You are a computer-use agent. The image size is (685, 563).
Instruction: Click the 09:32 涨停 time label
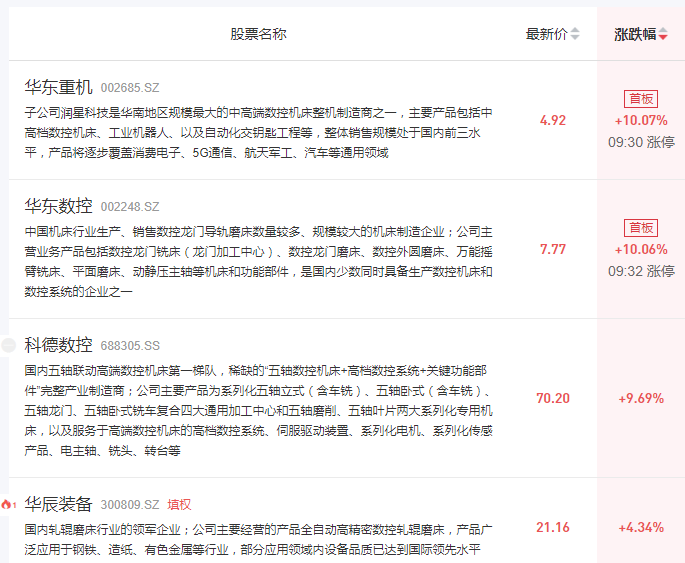pyautogui.click(x=641, y=271)
